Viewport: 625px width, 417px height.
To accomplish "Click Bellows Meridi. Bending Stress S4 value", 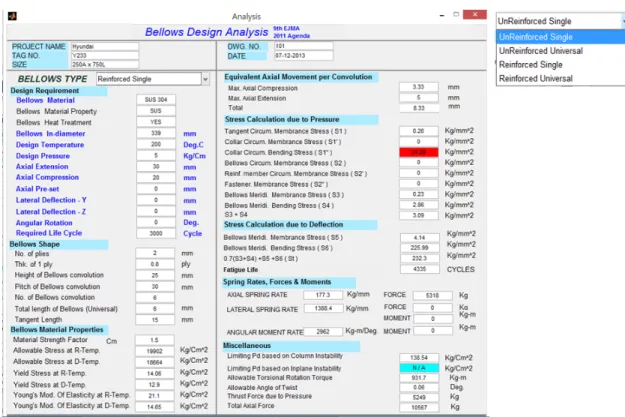I will (419, 205).
